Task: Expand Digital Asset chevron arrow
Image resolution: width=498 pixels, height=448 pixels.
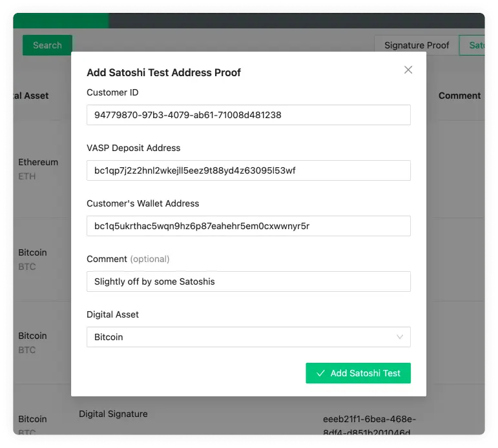Action: pos(400,337)
